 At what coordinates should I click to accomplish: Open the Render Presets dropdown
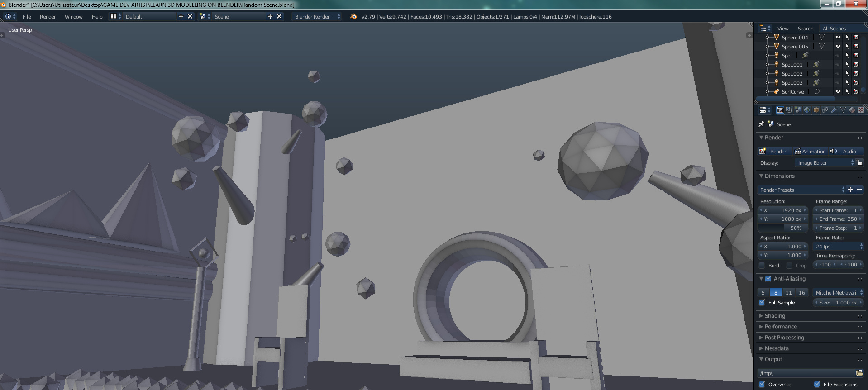click(801, 190)
